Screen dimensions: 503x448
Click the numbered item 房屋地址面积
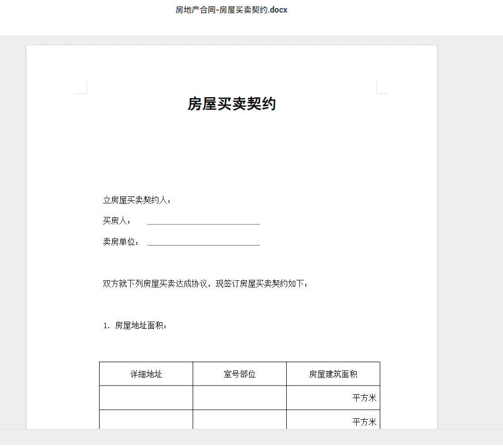(135, 326)
